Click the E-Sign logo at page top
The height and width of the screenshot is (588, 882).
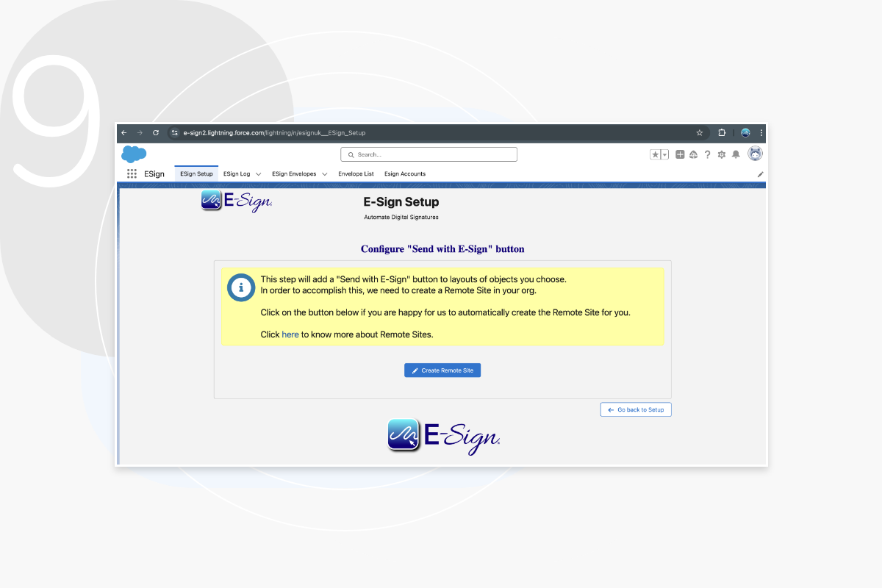click(x=237, y=201)
